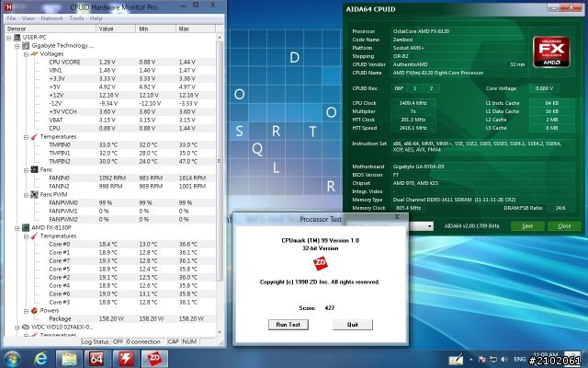Click the USER-PC computer icon

(17, 37)
